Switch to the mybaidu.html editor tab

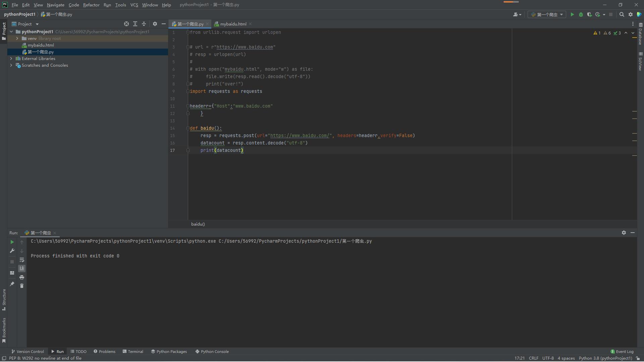[233, 24]
